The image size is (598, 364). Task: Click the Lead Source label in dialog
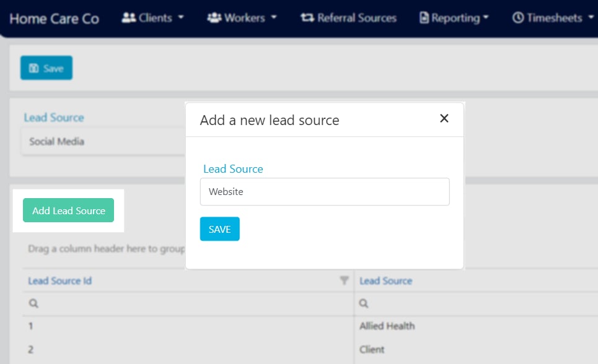coord(233,169)
